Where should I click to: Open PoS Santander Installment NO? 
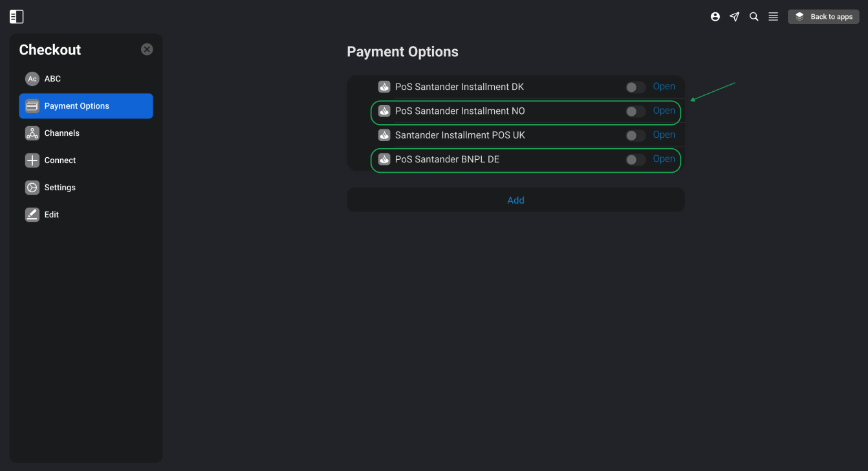pos(664,111)
